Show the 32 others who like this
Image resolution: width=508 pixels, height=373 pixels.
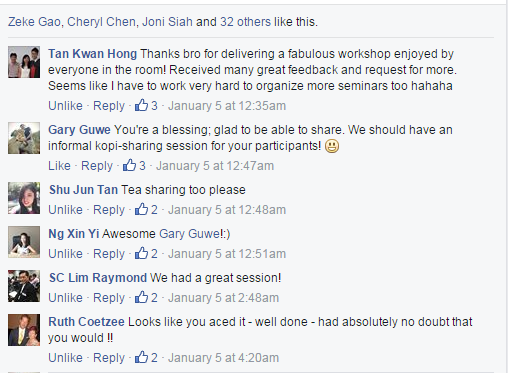click(x=245, y=22)
